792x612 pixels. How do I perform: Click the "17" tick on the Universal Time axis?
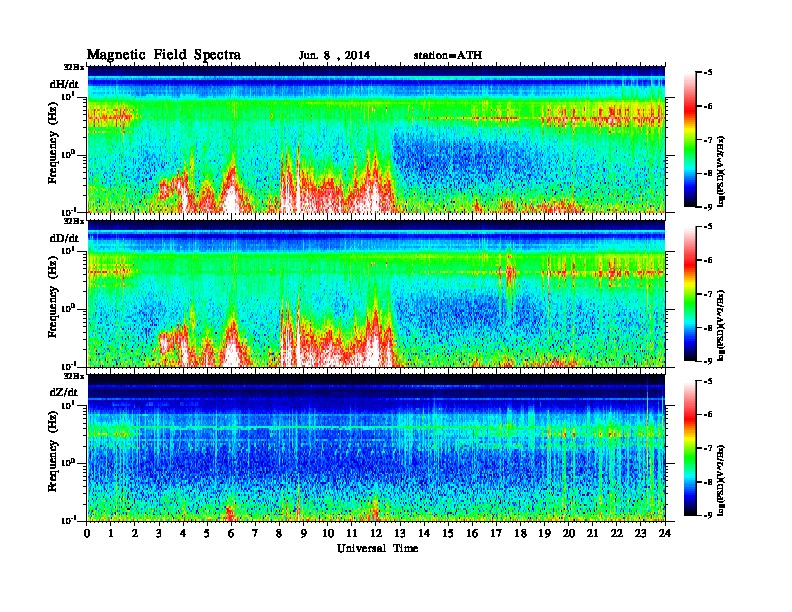497,533
